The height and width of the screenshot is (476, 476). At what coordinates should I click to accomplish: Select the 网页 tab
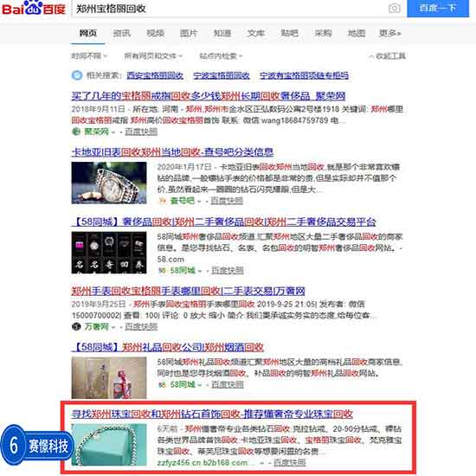click(88, 33)
